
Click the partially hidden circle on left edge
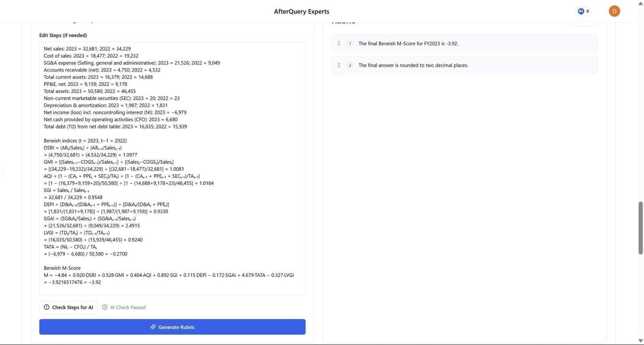pyautogui.click(x=1, y=172)
